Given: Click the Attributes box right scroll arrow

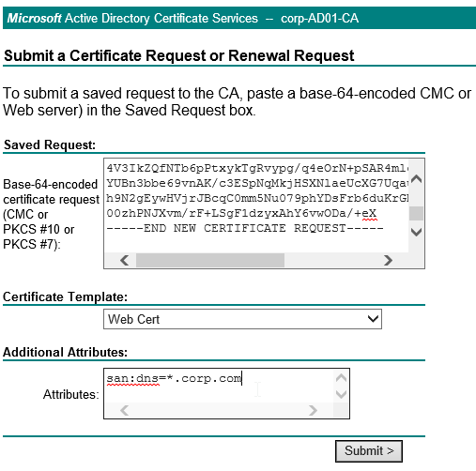Looking at the screenshot, I should [x=313, y=410].
